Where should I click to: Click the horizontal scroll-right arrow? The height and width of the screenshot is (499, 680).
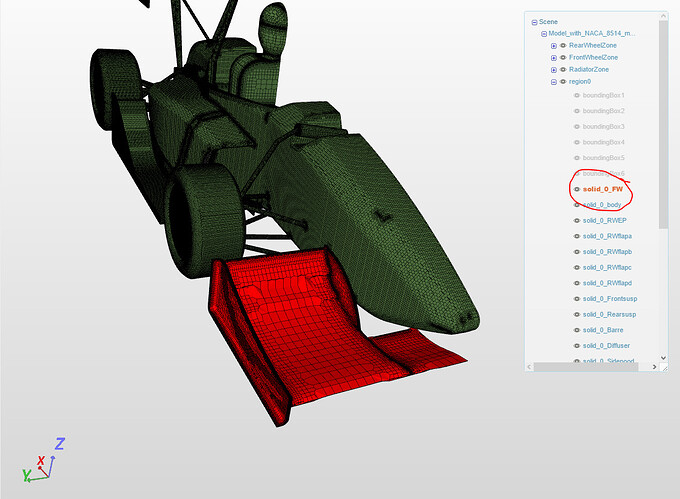coord(654,367)
